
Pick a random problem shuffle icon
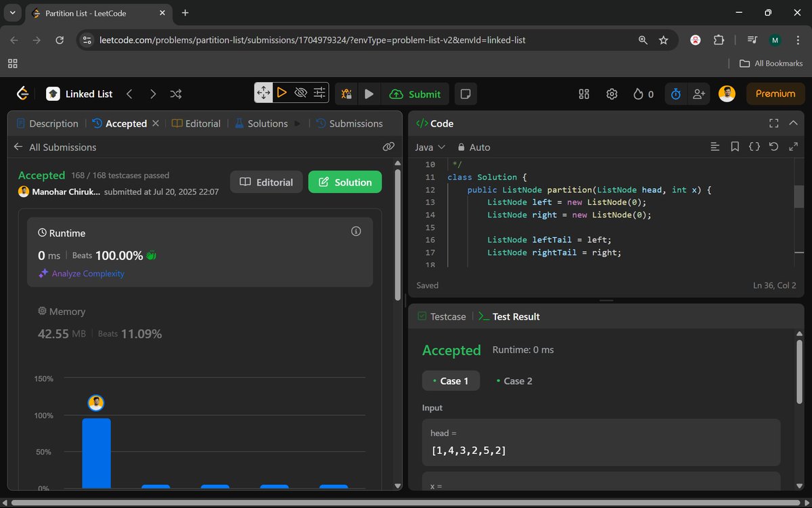tap(176, 94)
